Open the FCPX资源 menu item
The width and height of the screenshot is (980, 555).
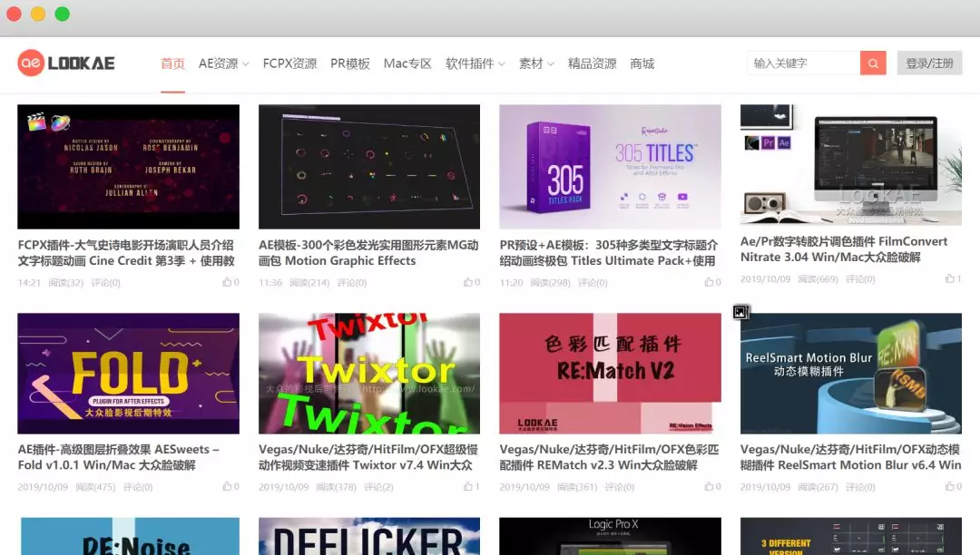[x=289, y=63]
